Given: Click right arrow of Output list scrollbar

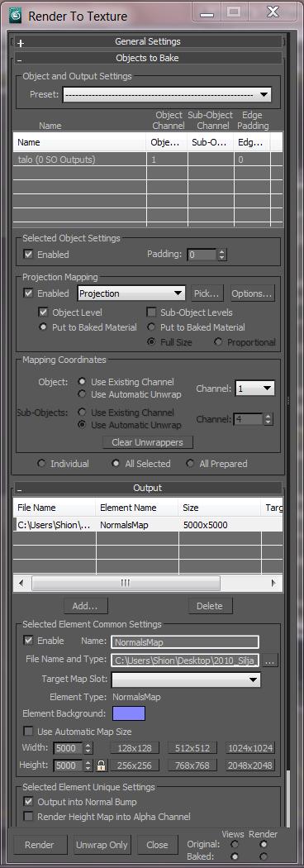Looking at the screenshot, I should point(273,583).
